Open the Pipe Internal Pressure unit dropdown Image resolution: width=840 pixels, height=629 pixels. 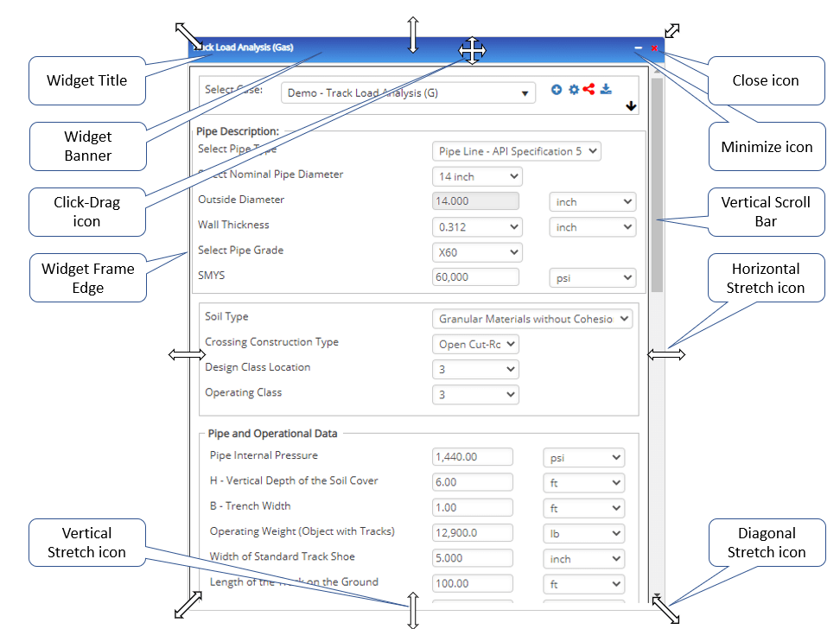coord(583,458)
